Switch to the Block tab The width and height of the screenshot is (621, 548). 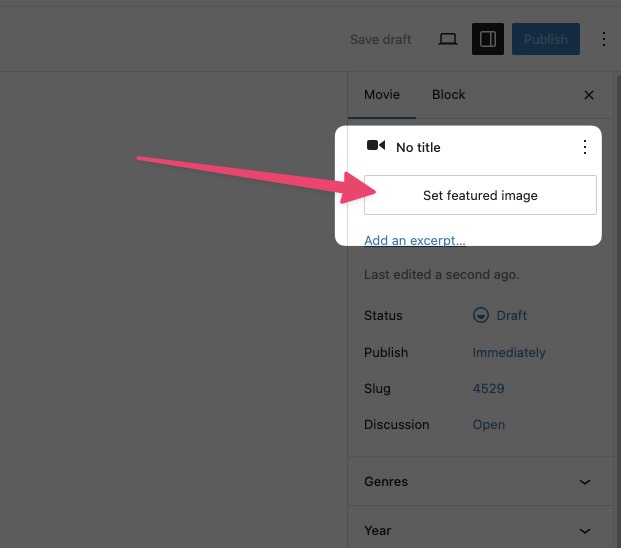pos(448,94)
